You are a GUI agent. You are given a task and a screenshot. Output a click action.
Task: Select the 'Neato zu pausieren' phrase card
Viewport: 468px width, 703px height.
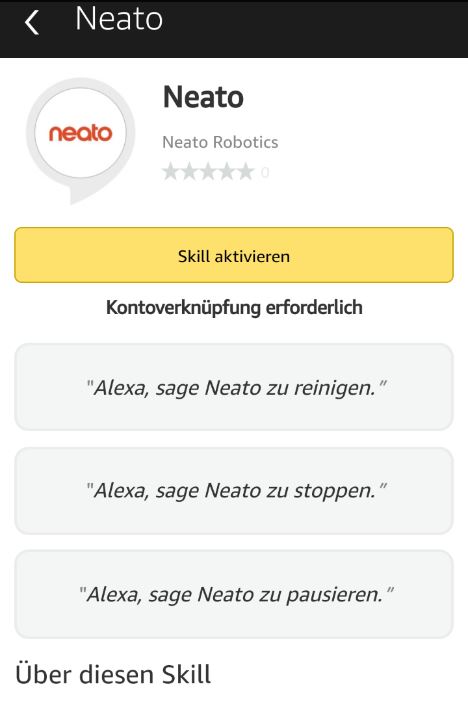coord(234,594)
